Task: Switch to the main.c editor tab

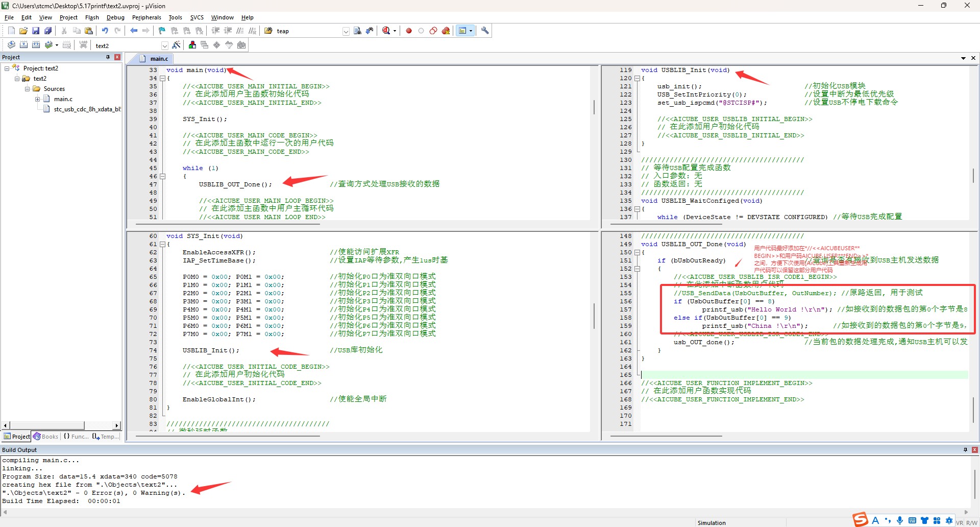Action: pos(155,59)
